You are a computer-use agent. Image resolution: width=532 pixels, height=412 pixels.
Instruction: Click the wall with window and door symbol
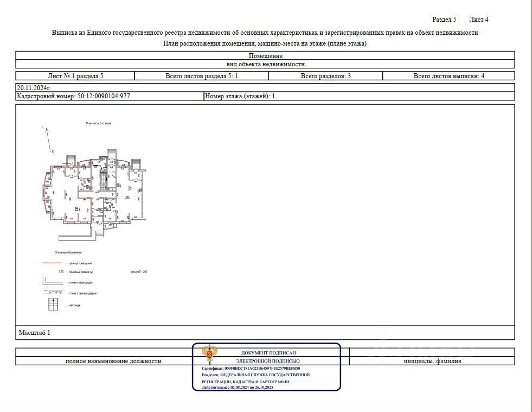[x=53, y=292]
